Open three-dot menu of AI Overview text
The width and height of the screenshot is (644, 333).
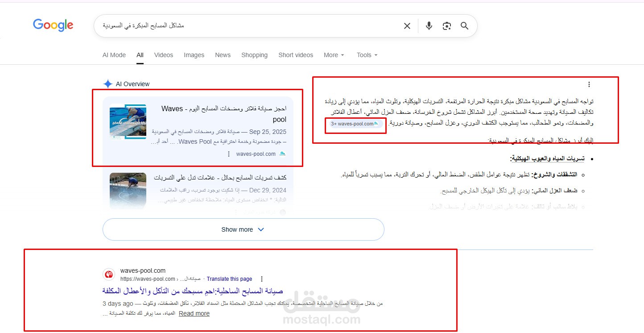[589, 84]
